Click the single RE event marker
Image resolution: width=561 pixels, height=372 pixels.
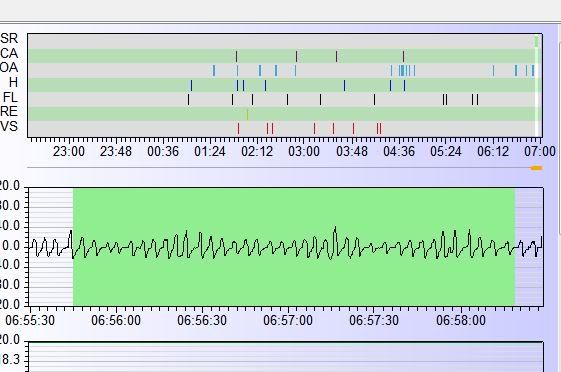(x=247, y=114)
